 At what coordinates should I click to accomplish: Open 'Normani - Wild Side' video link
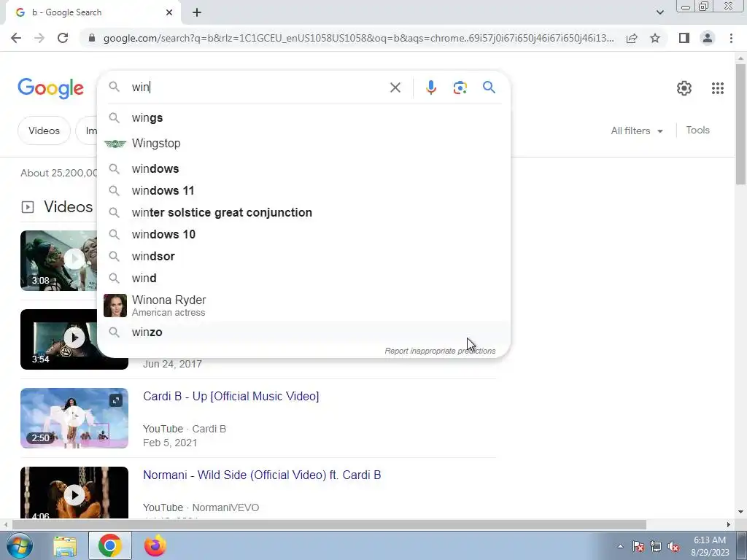tap(262, 475)
